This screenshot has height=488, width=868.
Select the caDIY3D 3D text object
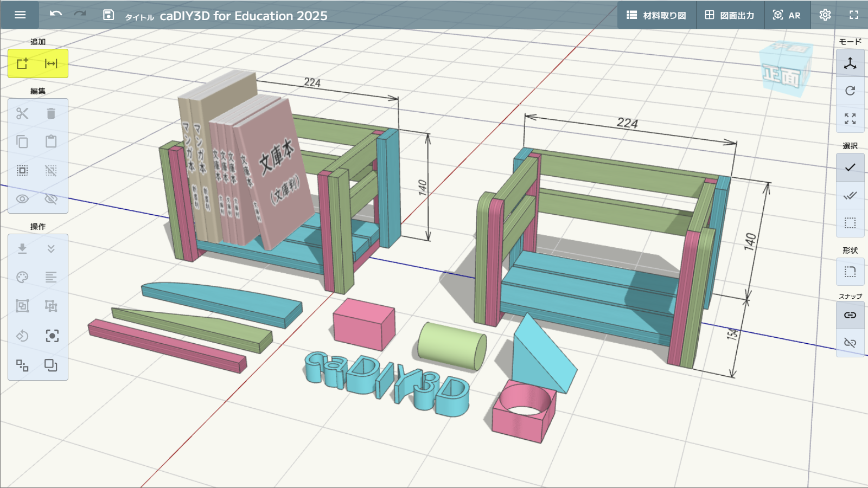click(x=387, y=383)
